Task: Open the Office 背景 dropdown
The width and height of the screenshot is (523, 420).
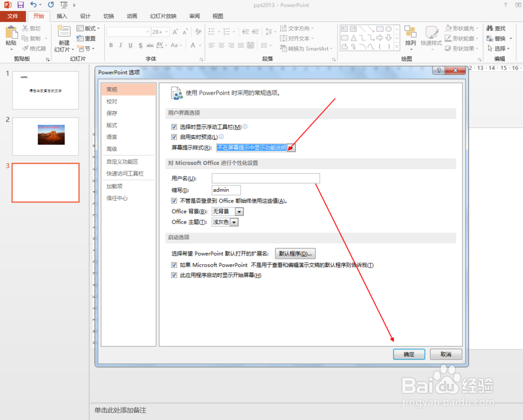Action: pos(239,212)
